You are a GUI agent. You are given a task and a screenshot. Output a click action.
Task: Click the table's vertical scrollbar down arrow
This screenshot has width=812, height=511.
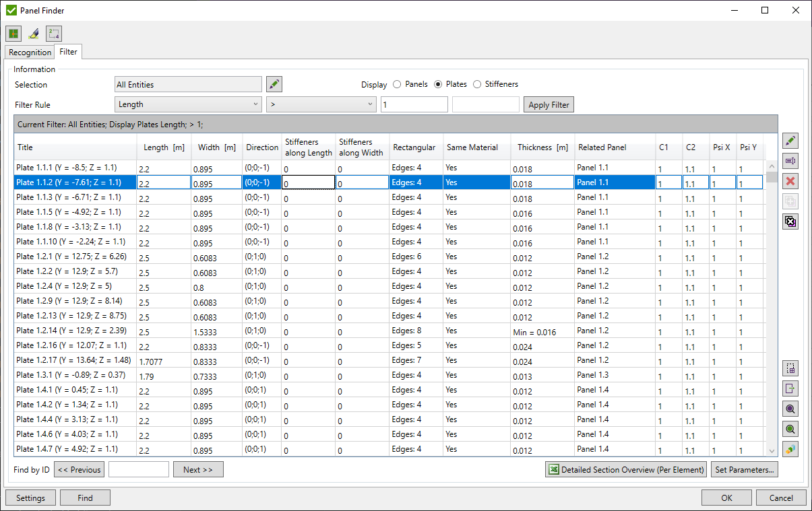[x=772, y=451]
